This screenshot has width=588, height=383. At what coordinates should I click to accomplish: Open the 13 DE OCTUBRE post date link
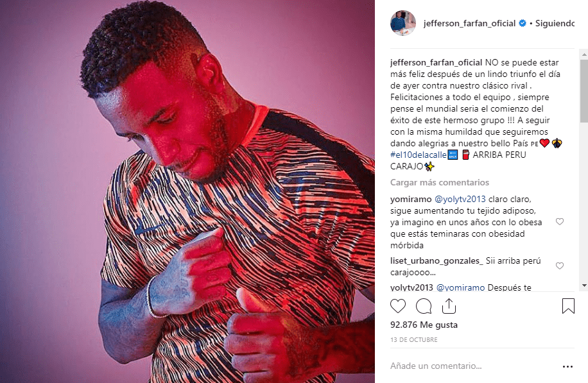(x=413, y=339)
